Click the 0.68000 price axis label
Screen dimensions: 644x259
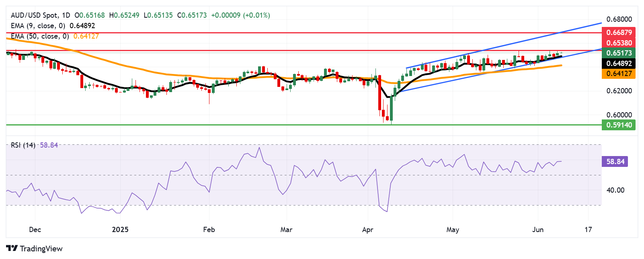(619, 19)
